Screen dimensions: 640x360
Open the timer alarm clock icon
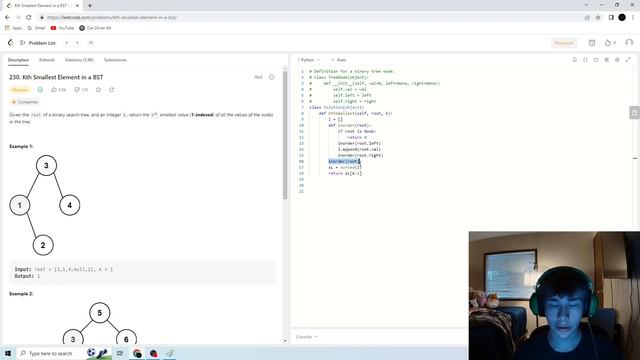click(592, 43)
